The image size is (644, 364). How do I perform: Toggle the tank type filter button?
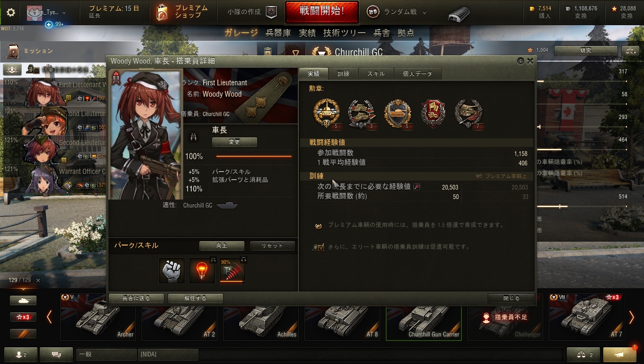coord(23,300)
